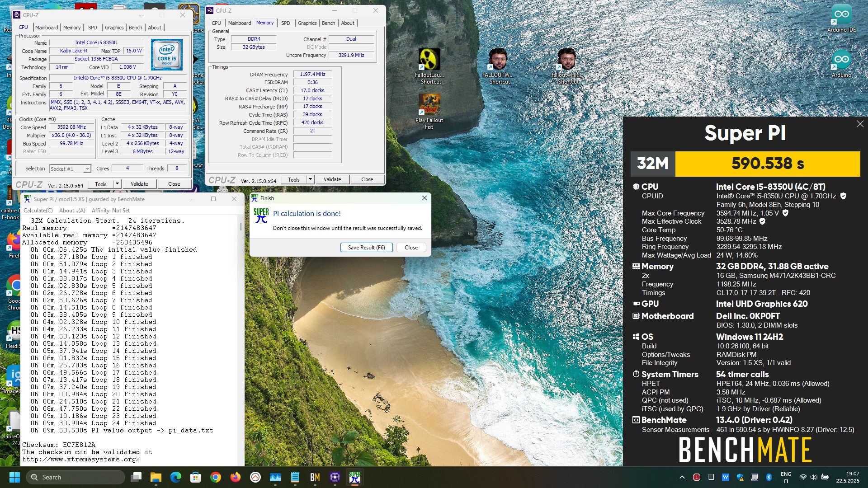Viewport: 868px width, 488px height.
Task: Open falloutwHR desktop shortcut
Action: pos(566,66)
